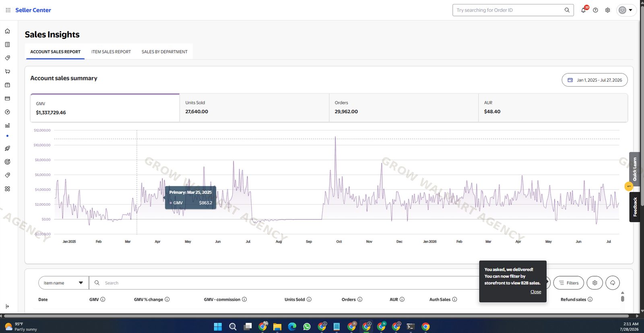This screenshot has width=644, height=333.
Task: Open the Home icon in the sidebar
Action: point(7,31)
